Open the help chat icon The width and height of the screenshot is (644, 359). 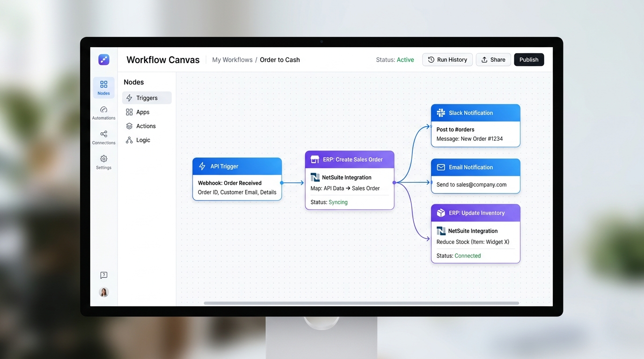(104, 275)
